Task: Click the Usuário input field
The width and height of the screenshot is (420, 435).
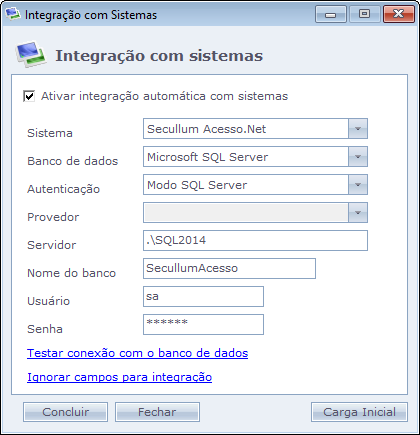Action: click(x=203, y=296)
